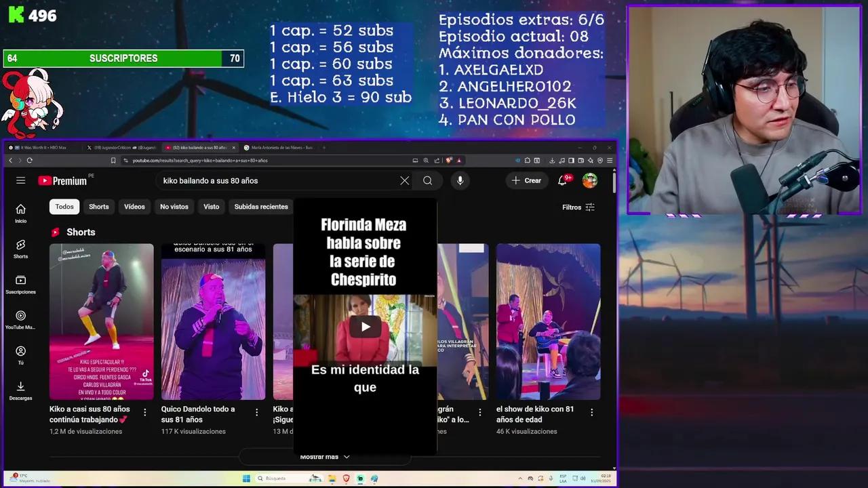Select the Shorts filter chip
868x488 pixels.
pyautogui.click(x=99, y=207)
